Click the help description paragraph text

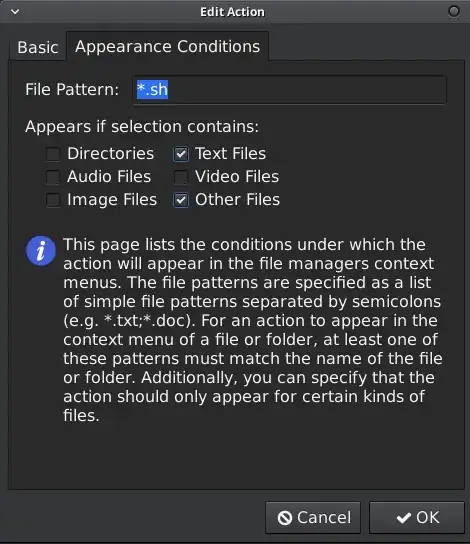(x=253, y=330)
